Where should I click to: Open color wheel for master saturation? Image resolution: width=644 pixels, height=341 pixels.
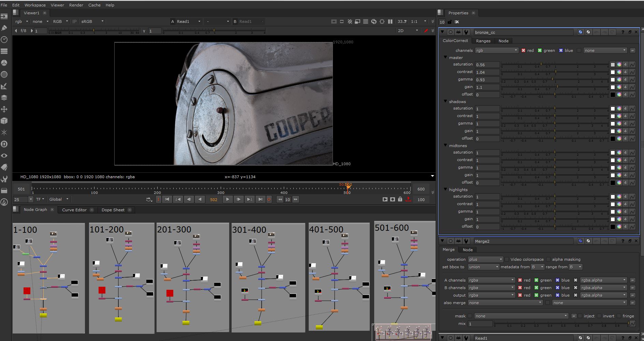(x=619, y=65)
